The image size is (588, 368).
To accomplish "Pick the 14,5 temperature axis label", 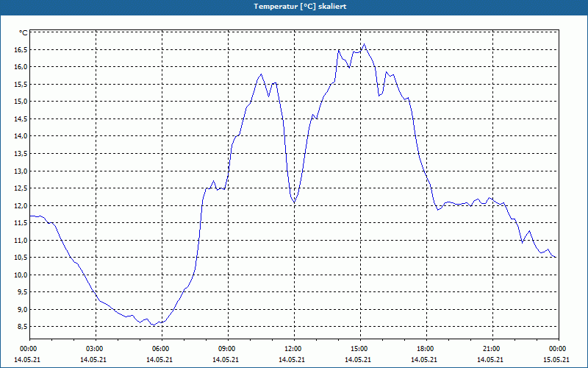I will point(21,119).
